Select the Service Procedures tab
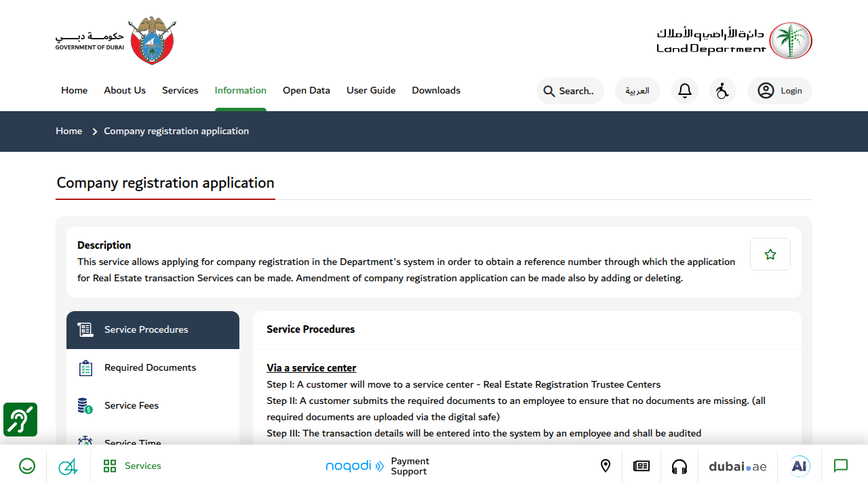Image resolution: width=868 pixels, height=488 pixels. point(153,330)
